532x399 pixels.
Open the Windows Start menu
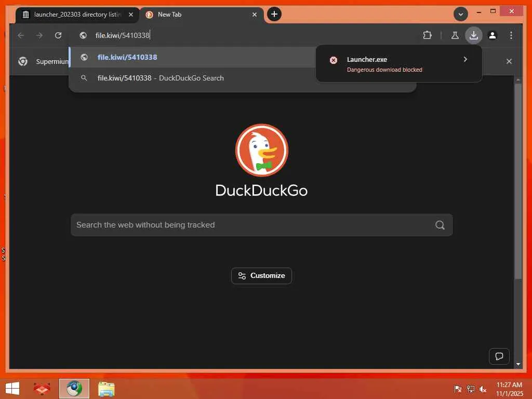point(12,389)
